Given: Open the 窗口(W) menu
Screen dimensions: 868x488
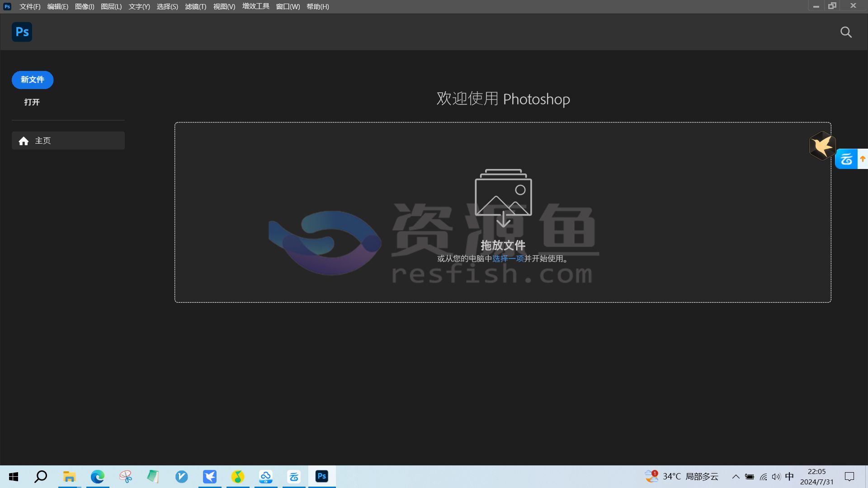Looking at the screenshot, I should pyautogui.click(x=288, y=7).
